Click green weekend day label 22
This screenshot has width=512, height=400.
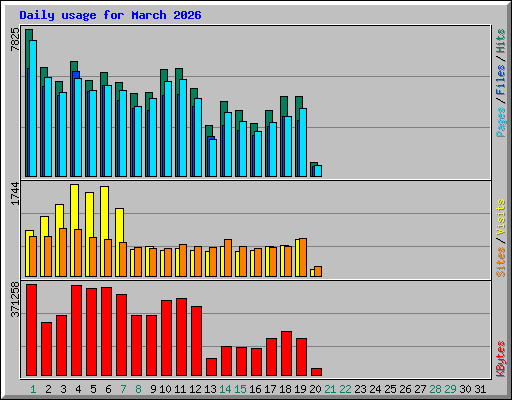[x=345, y=389]
